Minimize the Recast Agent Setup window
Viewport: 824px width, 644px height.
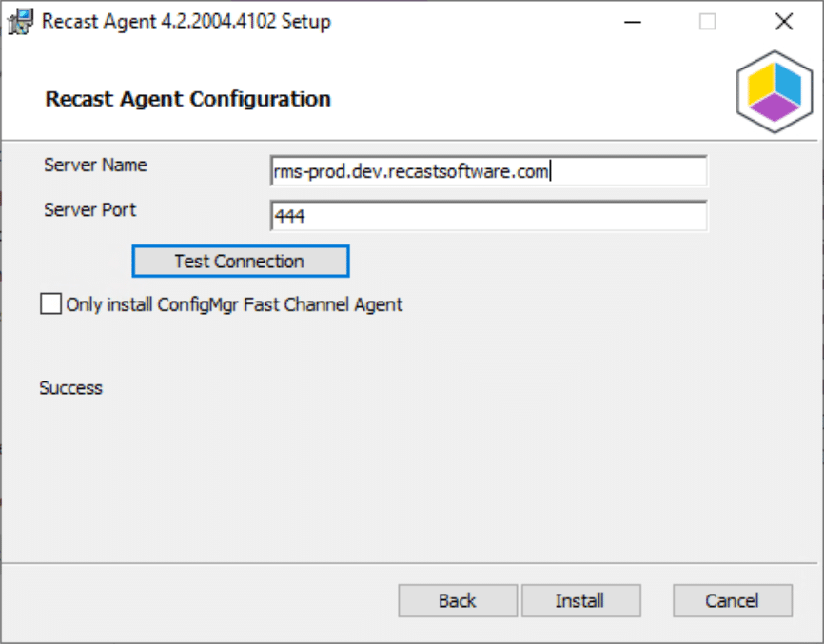coord(632,22)
